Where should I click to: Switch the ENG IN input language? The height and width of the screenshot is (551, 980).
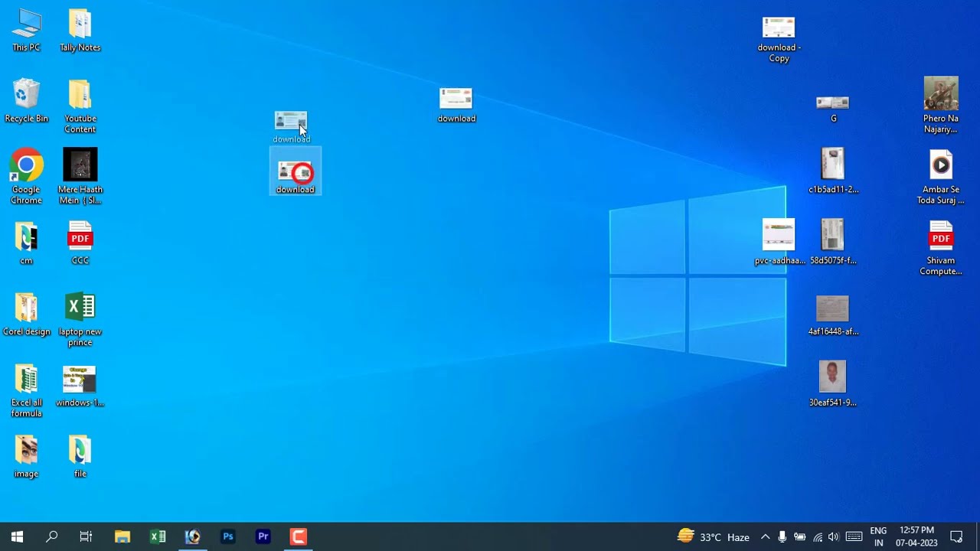(x=878, y=536)
